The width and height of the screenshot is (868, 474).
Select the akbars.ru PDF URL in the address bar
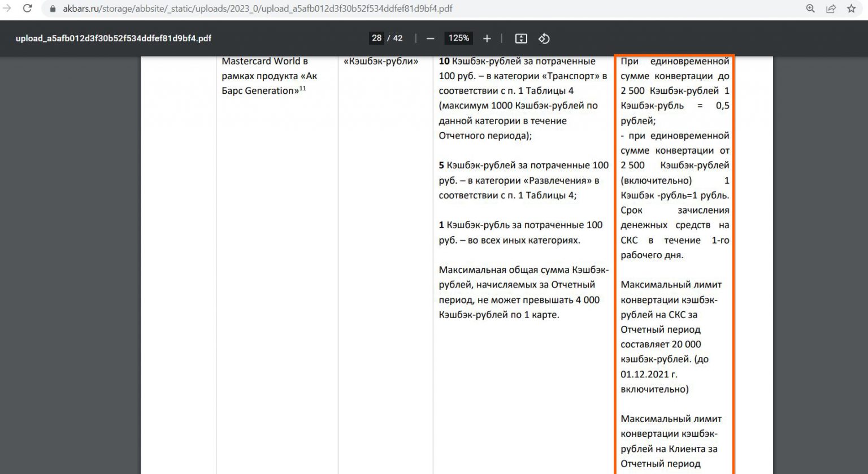click(x=258, y=9)
